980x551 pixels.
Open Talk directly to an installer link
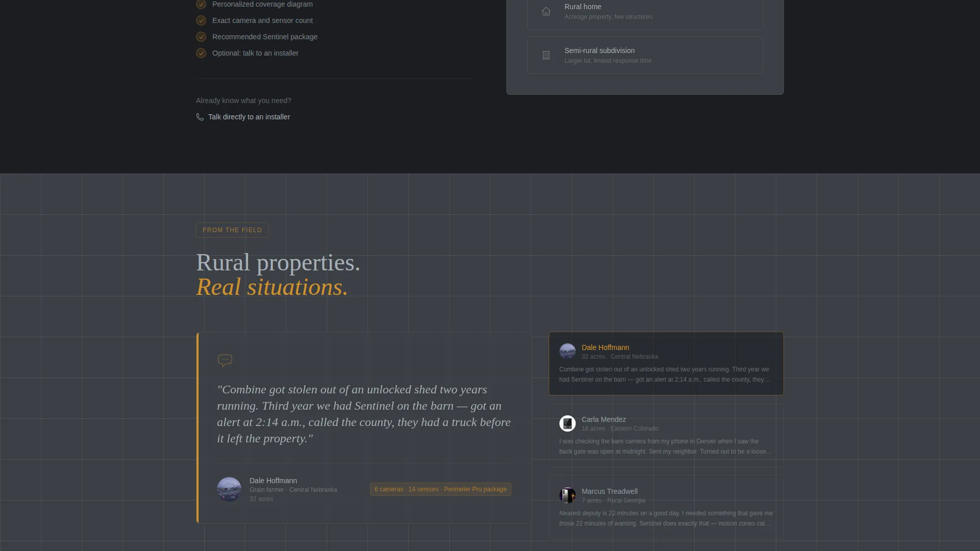[x=243, y=117]
